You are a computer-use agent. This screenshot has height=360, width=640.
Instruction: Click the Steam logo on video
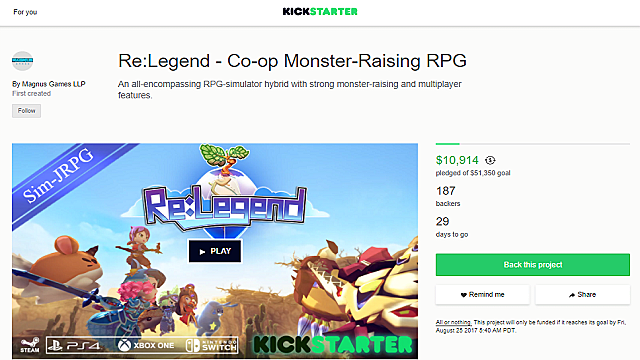point(30,345)
